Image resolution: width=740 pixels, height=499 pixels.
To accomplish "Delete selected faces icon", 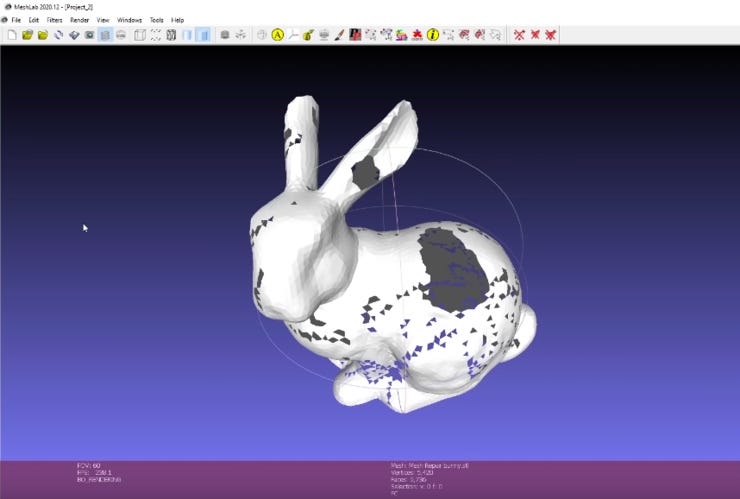I will 535,34.
